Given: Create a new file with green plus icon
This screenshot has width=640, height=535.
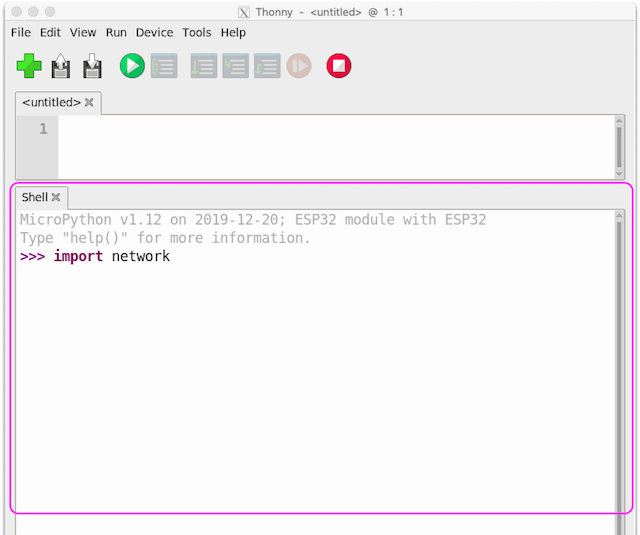Looking at the screenshot, I should point(29,66).
